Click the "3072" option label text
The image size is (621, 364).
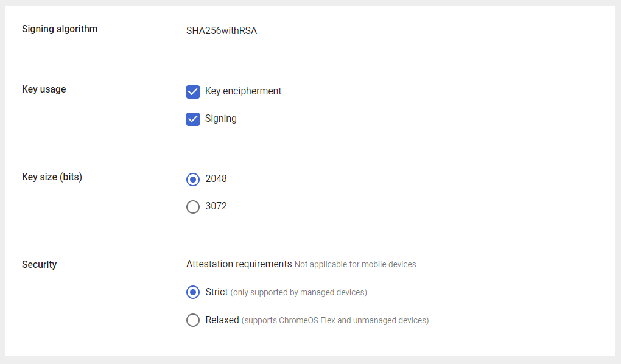click(216, 206)
